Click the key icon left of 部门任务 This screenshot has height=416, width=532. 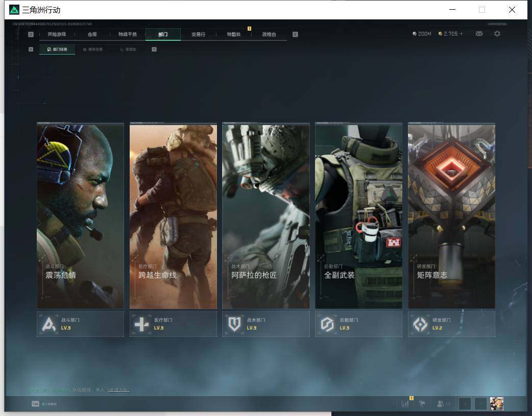click(31, 49)
